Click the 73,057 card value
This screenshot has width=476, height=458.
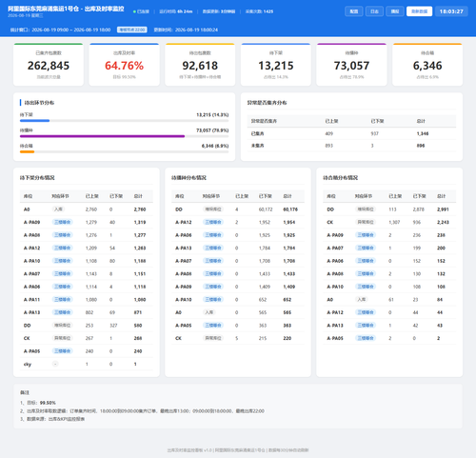[351, 66]
